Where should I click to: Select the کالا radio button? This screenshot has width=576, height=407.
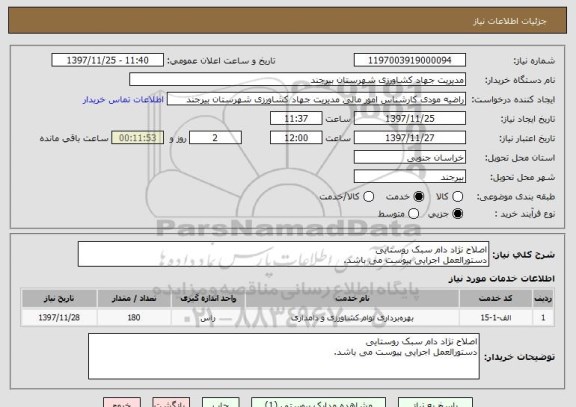point(457,197)
